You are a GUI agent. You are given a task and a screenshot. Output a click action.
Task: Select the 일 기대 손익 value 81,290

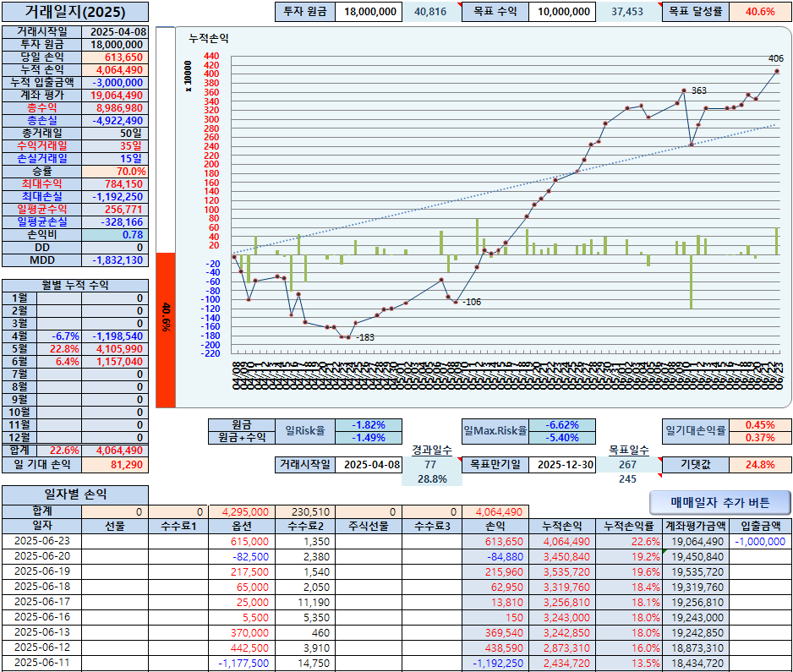coord(115,464)
